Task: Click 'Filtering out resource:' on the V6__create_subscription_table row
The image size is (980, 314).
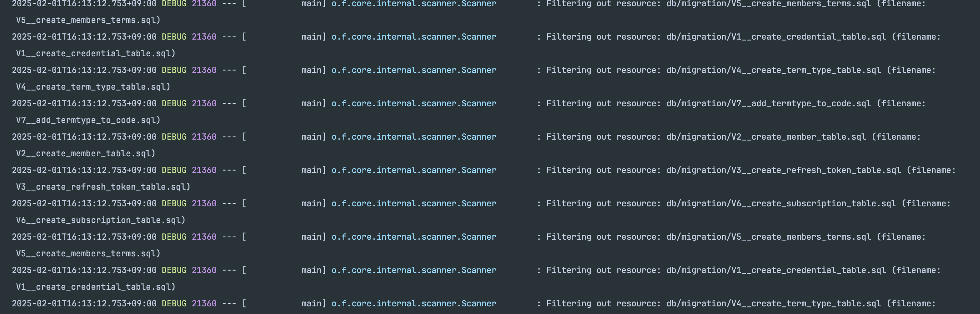Action: tap(604, 204)
